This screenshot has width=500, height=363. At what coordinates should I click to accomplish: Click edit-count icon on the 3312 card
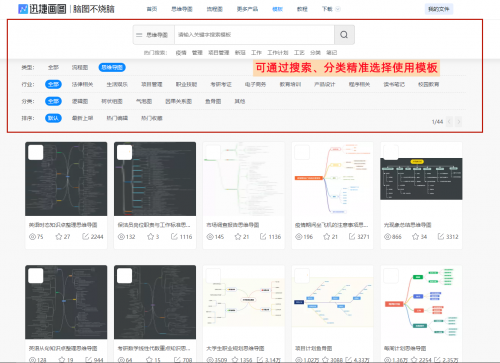[441, 237]
